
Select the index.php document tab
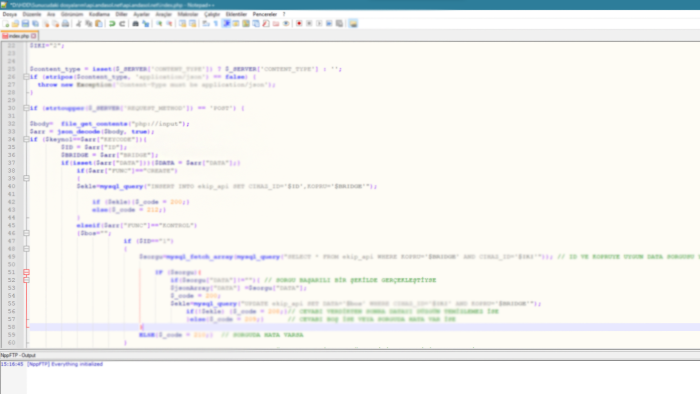pos(18,36)
